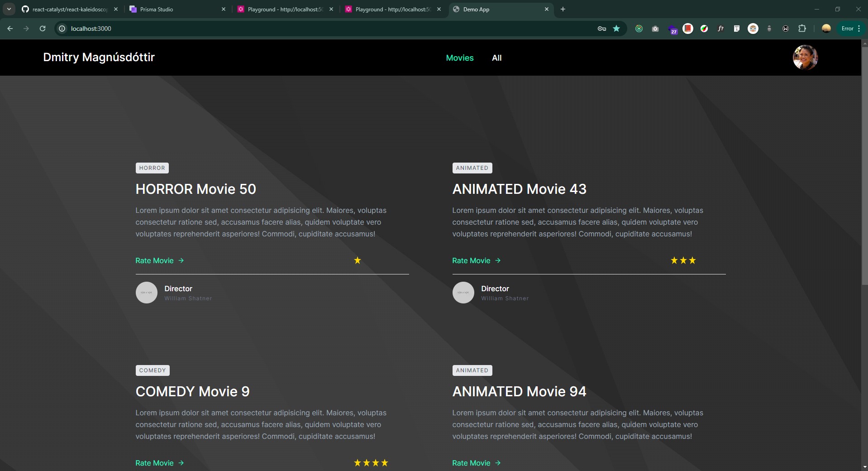Click the three-star rating of ANIMATED Movie 43
Viewport: 868px width, 471px height.
tap(683, 260)
